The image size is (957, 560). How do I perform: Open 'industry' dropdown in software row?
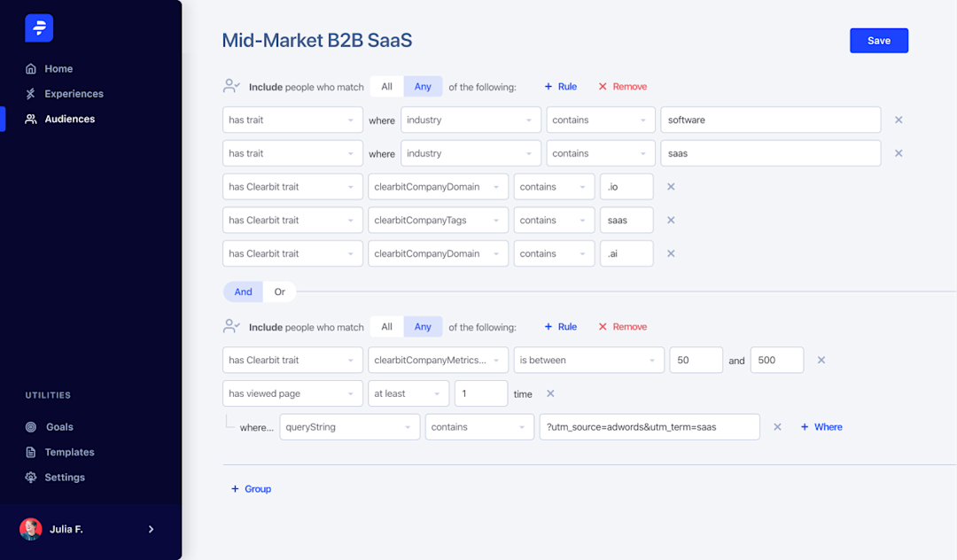[471, 120]
